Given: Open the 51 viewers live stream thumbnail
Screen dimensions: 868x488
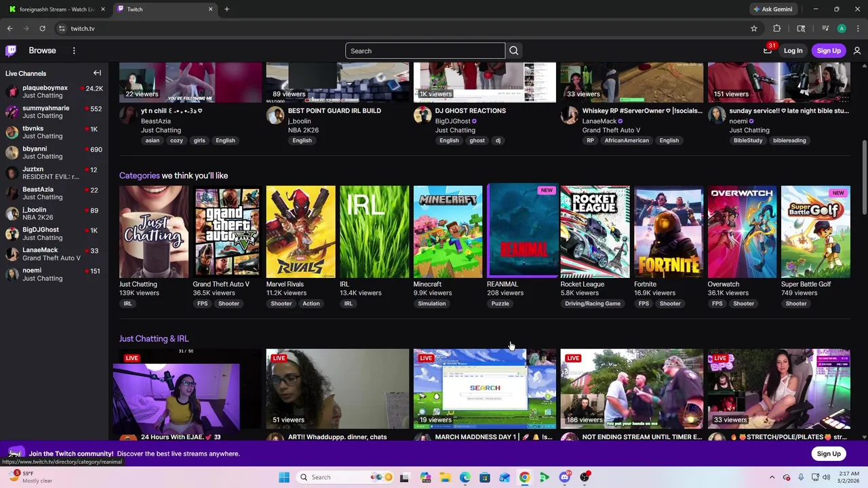Looking at the screenshot, I should point(338,389).
